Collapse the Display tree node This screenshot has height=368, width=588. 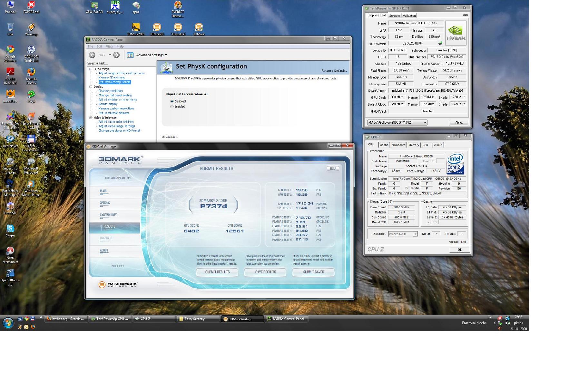[91, 87]
